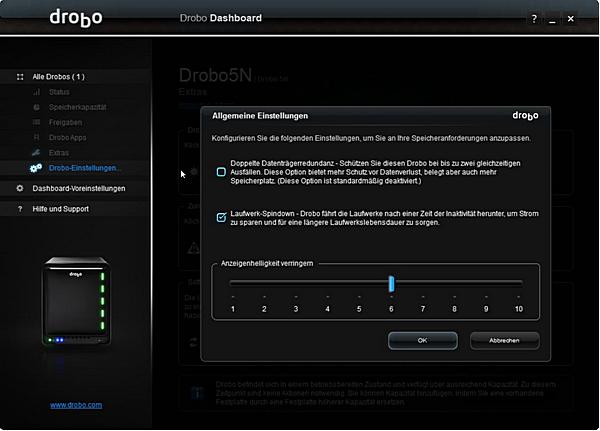Click the Dashboard-Voreinstellungen gear icon

click(x=20, y=188)
